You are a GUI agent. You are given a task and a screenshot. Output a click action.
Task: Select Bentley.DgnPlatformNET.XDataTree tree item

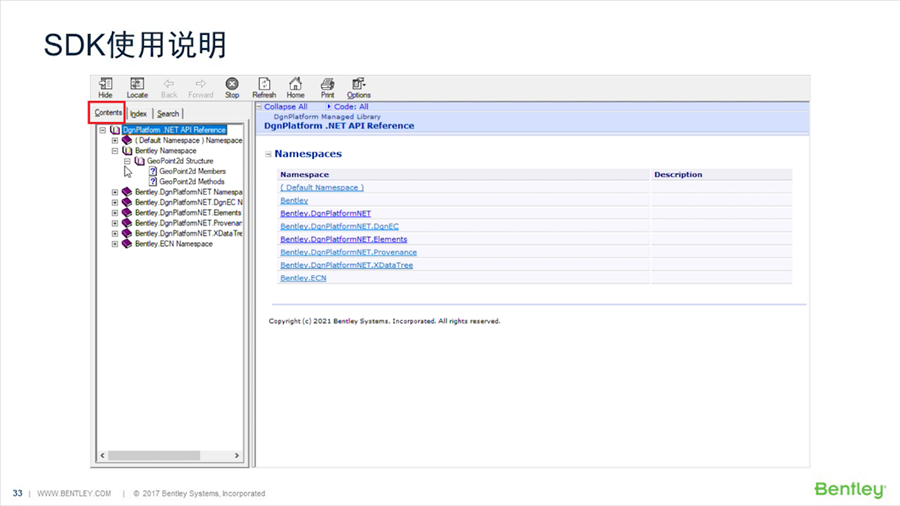(x=188, y=233)
